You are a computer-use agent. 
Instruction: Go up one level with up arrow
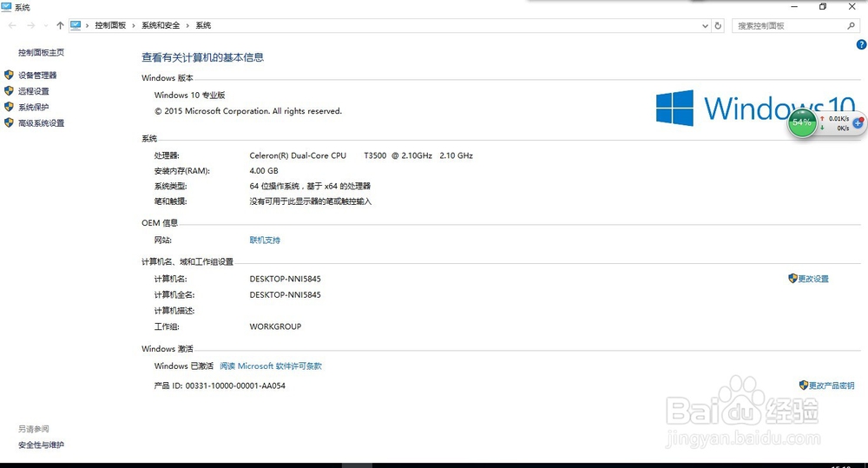click(60, 25)
